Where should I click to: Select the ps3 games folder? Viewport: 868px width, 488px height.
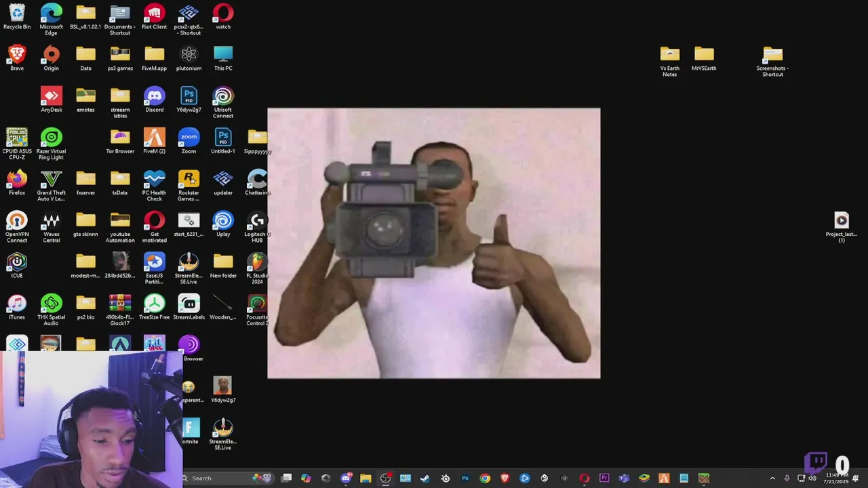[120, 58]
